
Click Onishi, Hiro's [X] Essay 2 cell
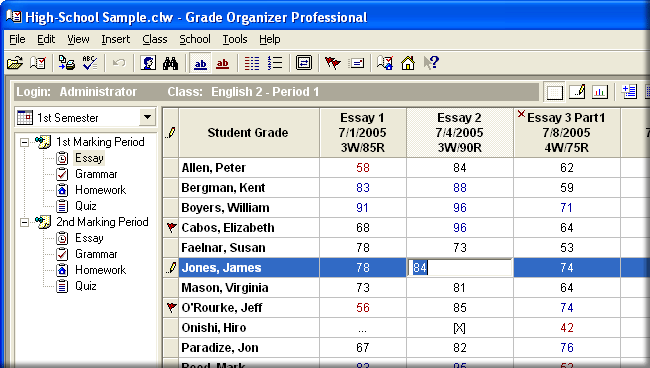[x=459, y=328]
